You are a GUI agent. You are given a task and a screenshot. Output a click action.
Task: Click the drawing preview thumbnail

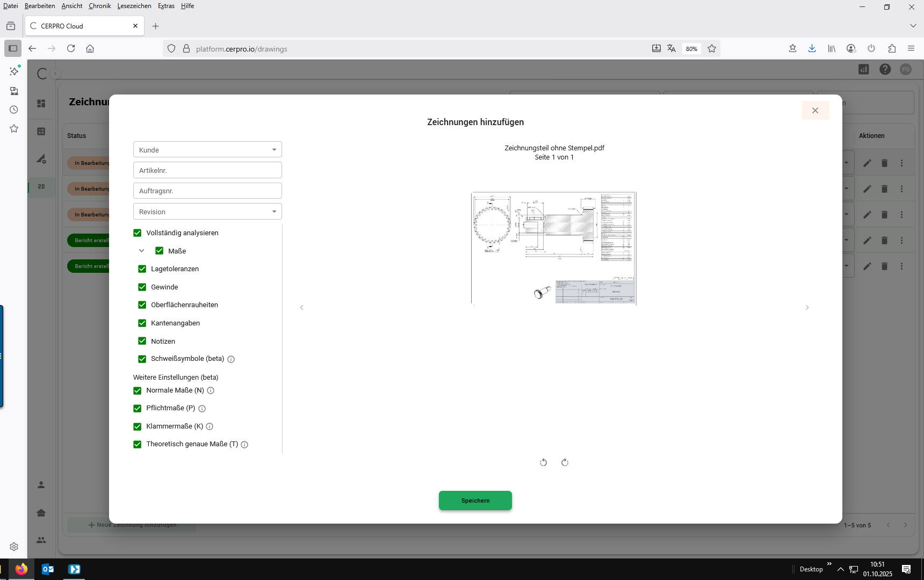553,248
